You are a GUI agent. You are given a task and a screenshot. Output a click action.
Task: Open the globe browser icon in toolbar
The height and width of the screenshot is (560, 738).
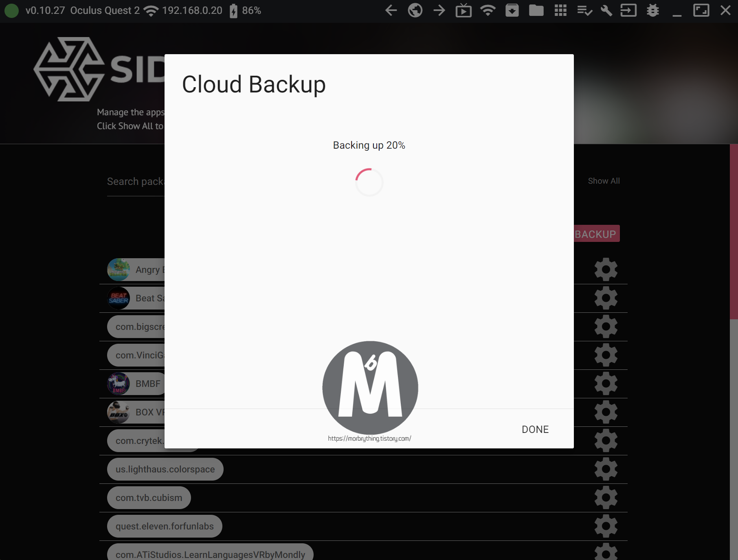point(415,11)
